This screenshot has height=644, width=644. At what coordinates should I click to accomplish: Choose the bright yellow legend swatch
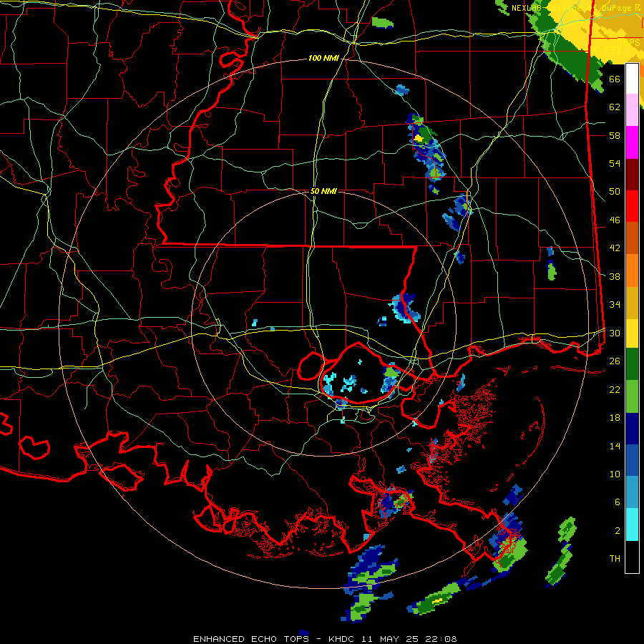pos(632,333)
